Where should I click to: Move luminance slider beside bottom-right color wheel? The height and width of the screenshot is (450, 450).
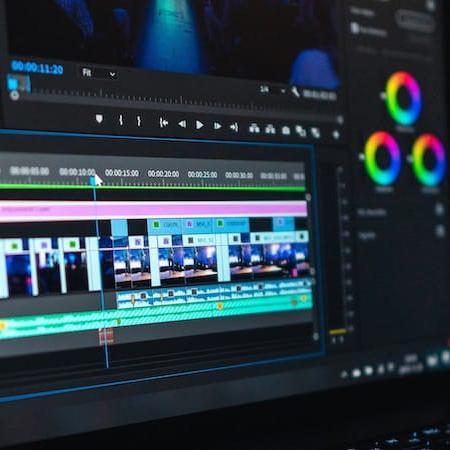coord(410,159)
